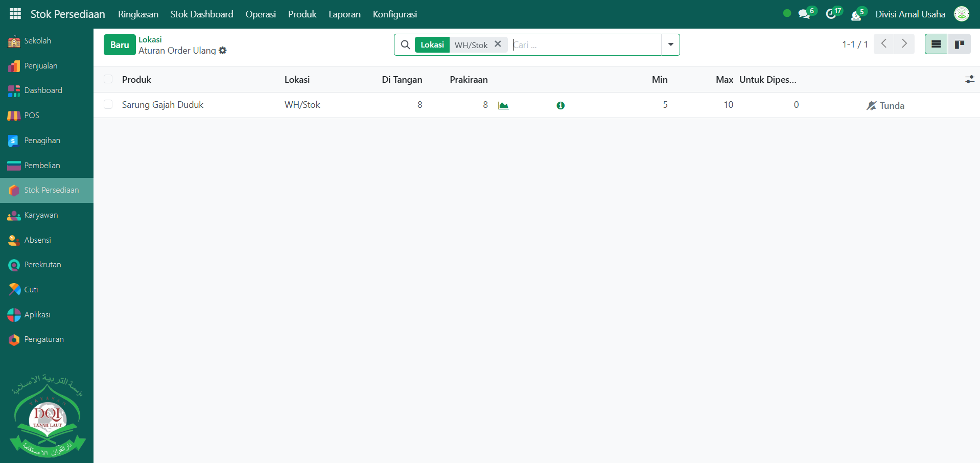The width and height of the screenshot is (980, 463).
Task: Click the Baru button
Action: 120,45
